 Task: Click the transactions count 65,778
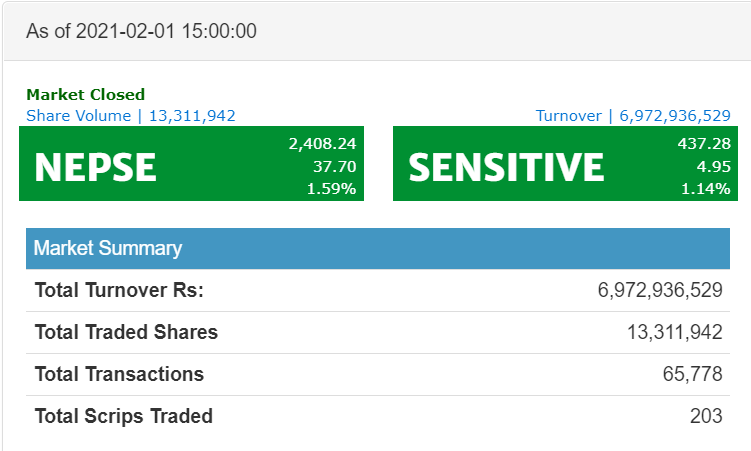692,374
